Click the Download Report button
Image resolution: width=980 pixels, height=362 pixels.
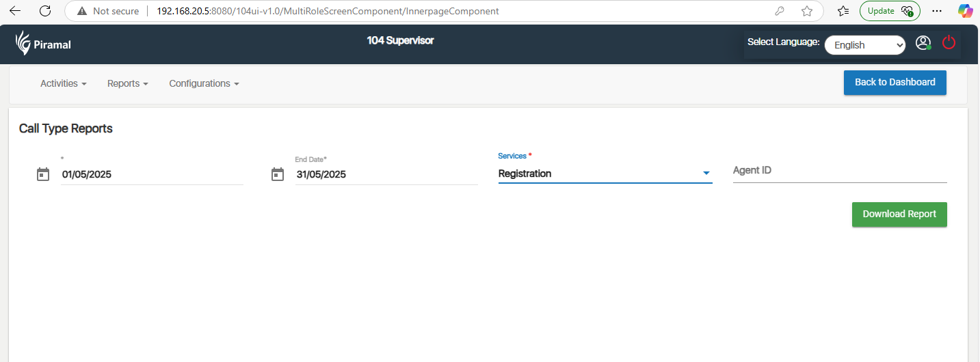coord(899,214)
